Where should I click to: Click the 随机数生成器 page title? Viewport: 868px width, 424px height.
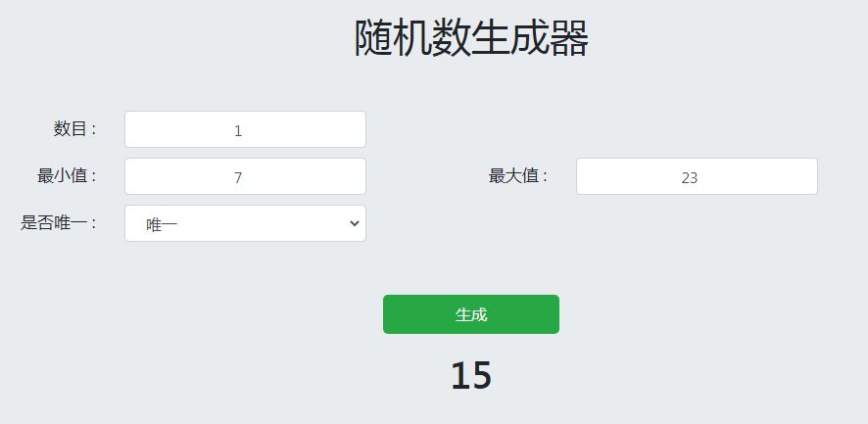point(470,39)
